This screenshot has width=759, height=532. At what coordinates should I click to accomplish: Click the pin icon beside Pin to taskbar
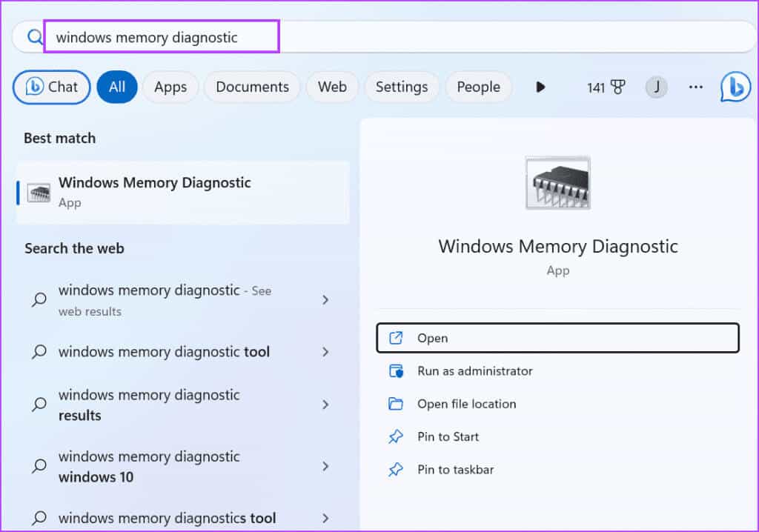[396, 470]
